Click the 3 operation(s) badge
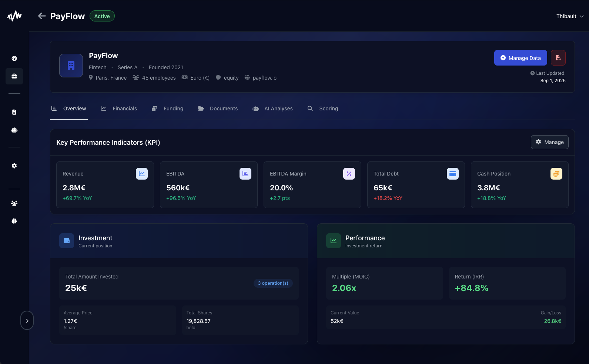 273,283
